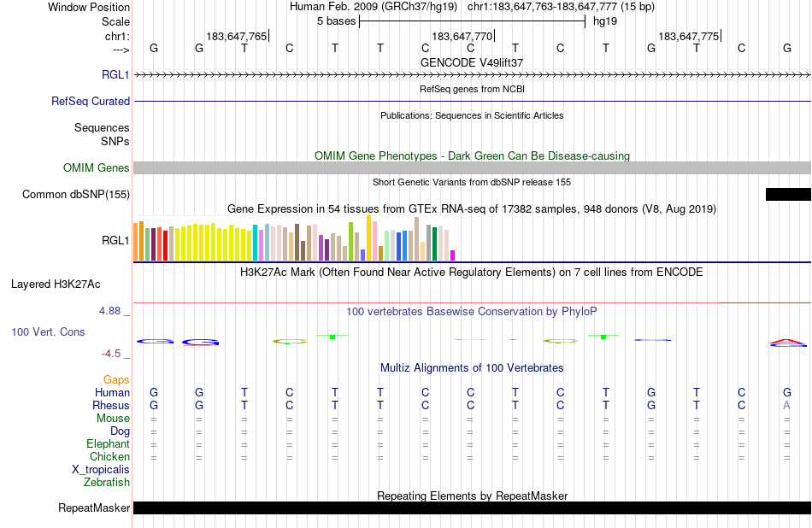Select the X_tropicalis alignment row label
Screen dimensions: 812x528
(x=101, y=470)
